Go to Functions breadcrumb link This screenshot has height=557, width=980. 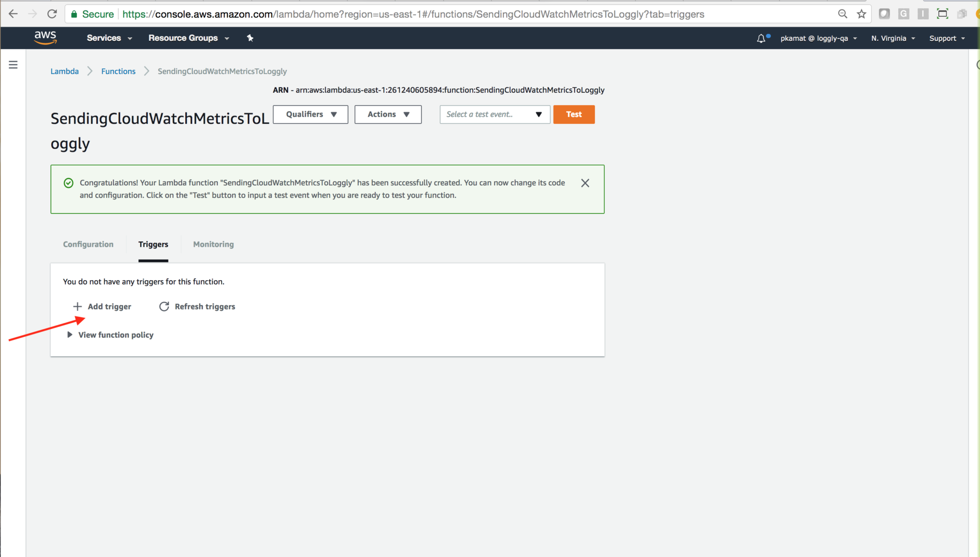118,71
